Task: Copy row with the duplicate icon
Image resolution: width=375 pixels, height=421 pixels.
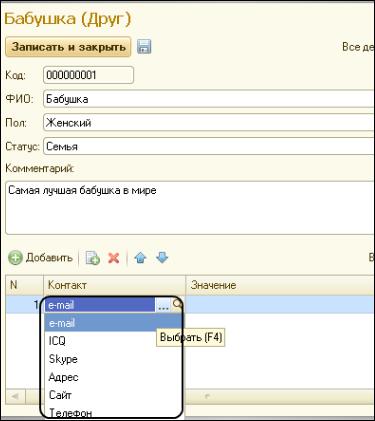Action: click(x=93, y=258)
